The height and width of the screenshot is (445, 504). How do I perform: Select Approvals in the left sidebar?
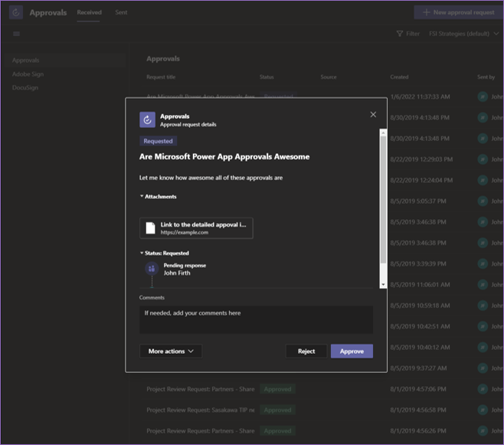(x=64, y=61)
